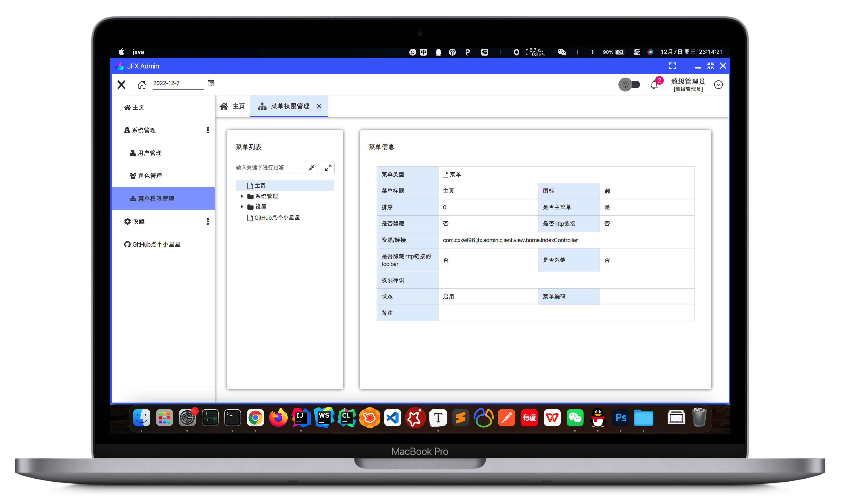Expand the 设置 folder in tree

coord(242,207)
